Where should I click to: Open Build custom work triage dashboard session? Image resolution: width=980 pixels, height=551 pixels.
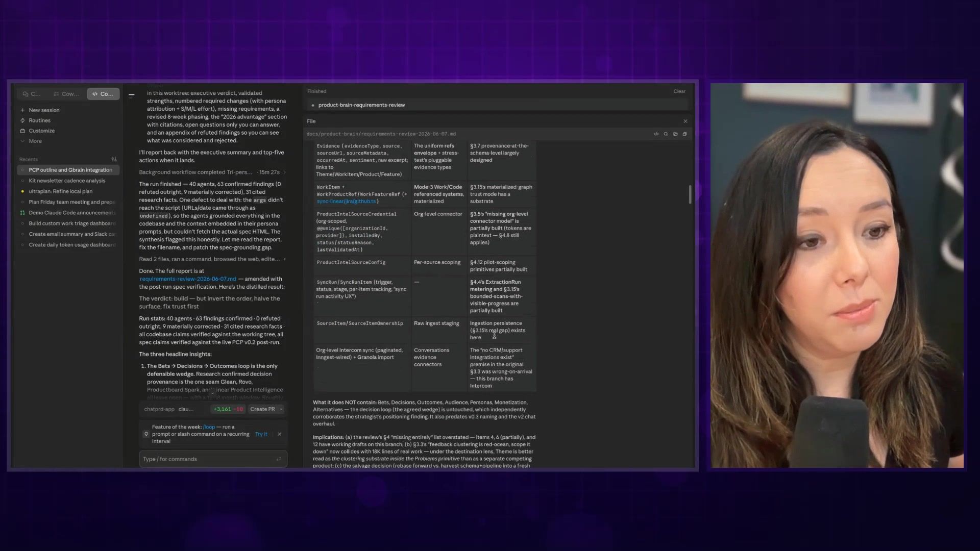[68, 223]
